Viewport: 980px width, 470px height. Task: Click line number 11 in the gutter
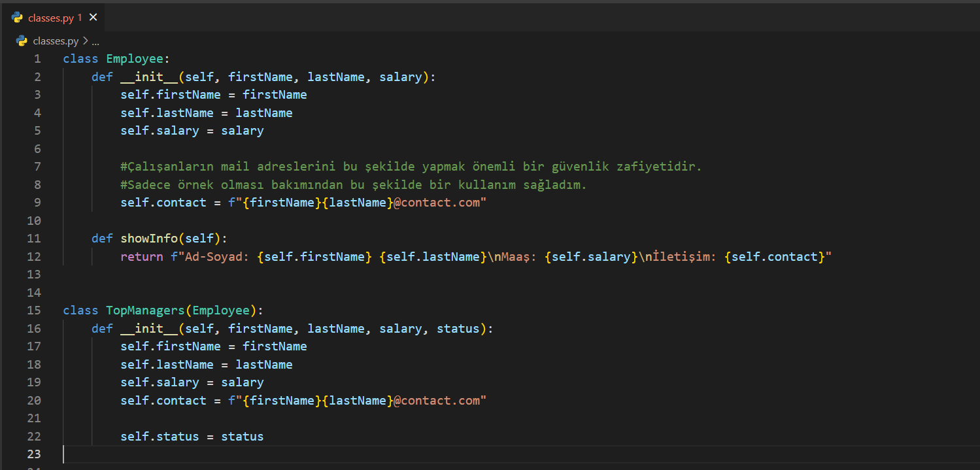[34, 239]
